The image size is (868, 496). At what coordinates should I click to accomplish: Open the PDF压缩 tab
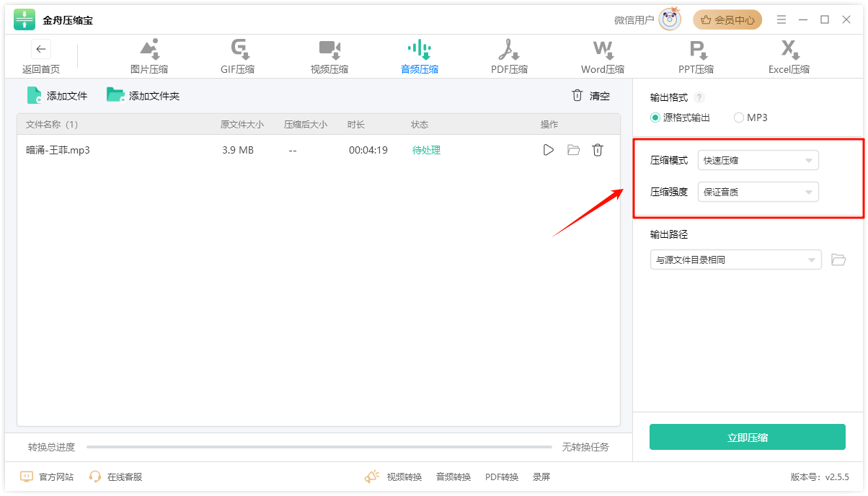click(509, 58)
